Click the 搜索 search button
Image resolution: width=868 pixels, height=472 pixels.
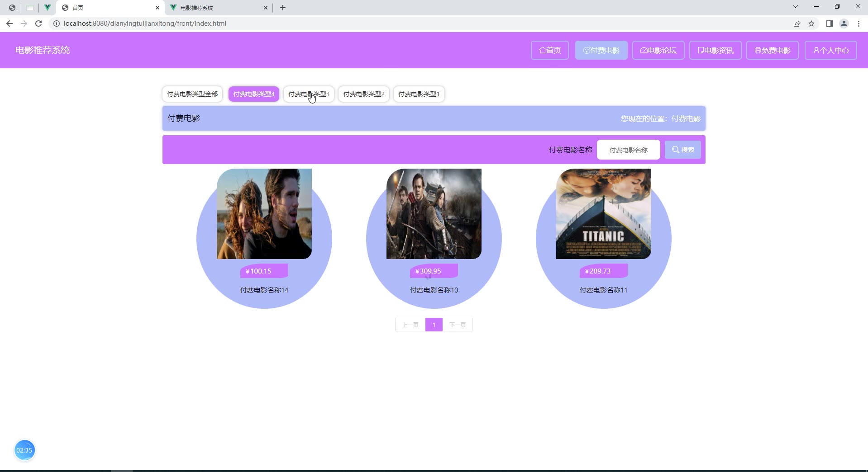pyautogui.click(x=683, y=150)
